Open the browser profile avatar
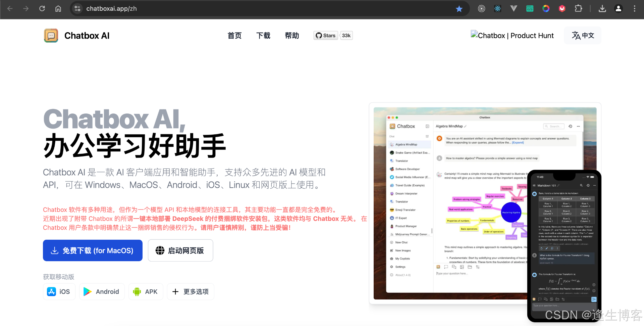The width and height of the screenshot is (644, 326). pos(619,9)
